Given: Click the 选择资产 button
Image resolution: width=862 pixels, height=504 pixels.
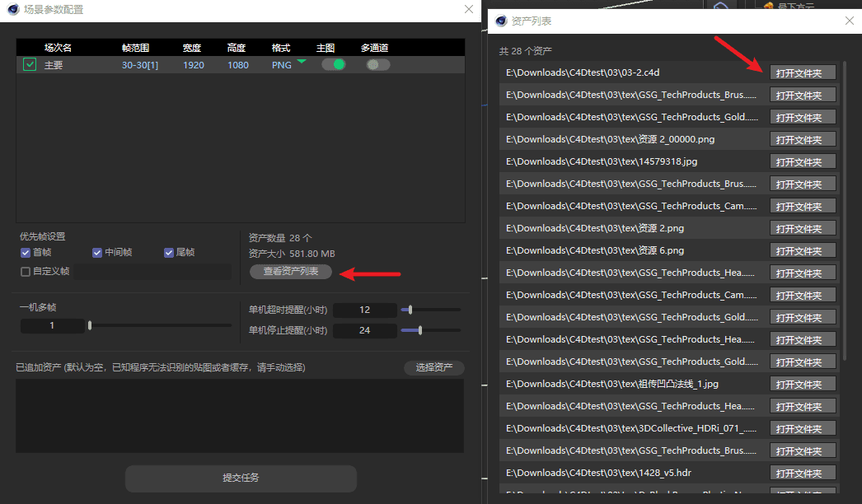Looking at the screenshot, I should click(x=434, y=368).
